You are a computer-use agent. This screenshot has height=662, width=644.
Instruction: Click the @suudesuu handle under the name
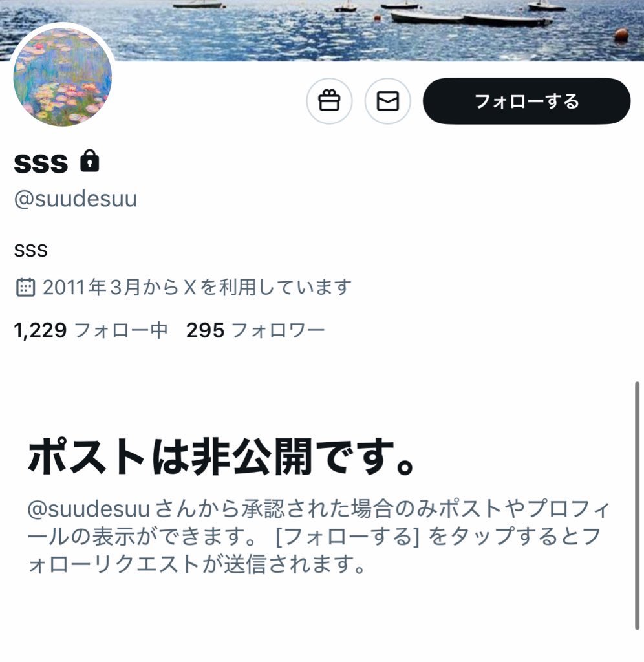click(x=76, y=199)
